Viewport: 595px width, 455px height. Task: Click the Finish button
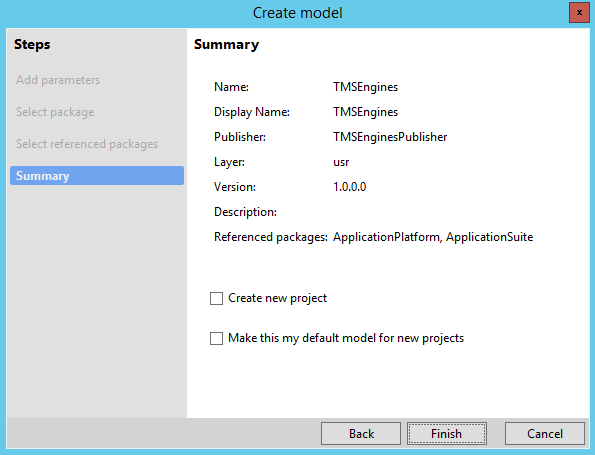click(x=447, y=433)
